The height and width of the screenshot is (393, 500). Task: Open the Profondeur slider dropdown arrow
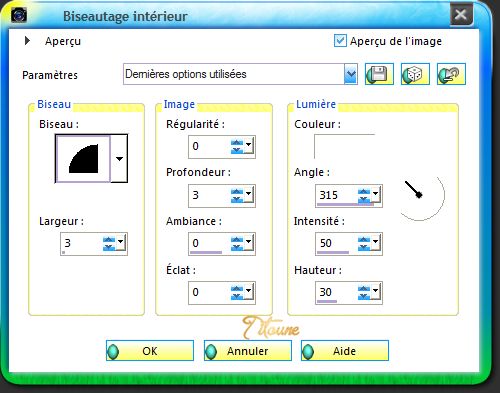coord(249,193)
